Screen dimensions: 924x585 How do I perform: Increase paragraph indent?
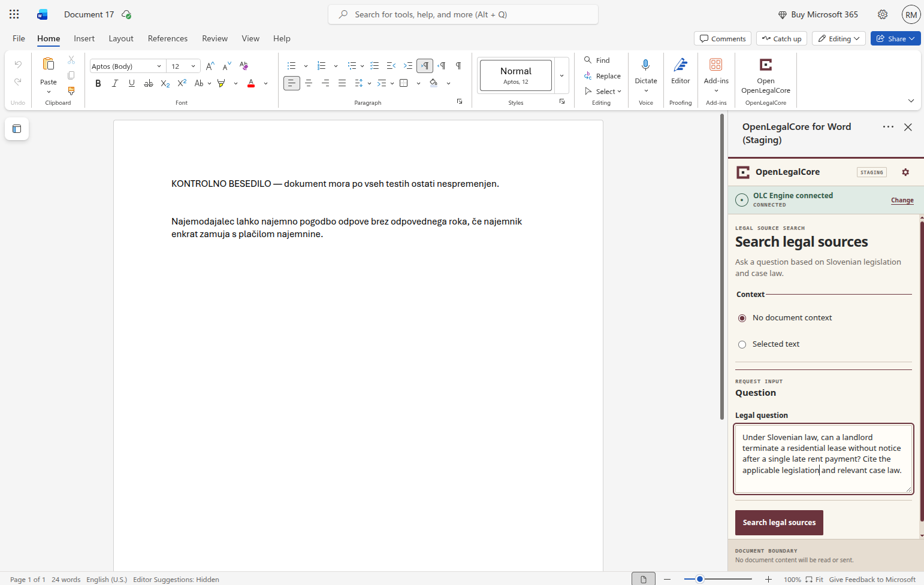point(408,66)
